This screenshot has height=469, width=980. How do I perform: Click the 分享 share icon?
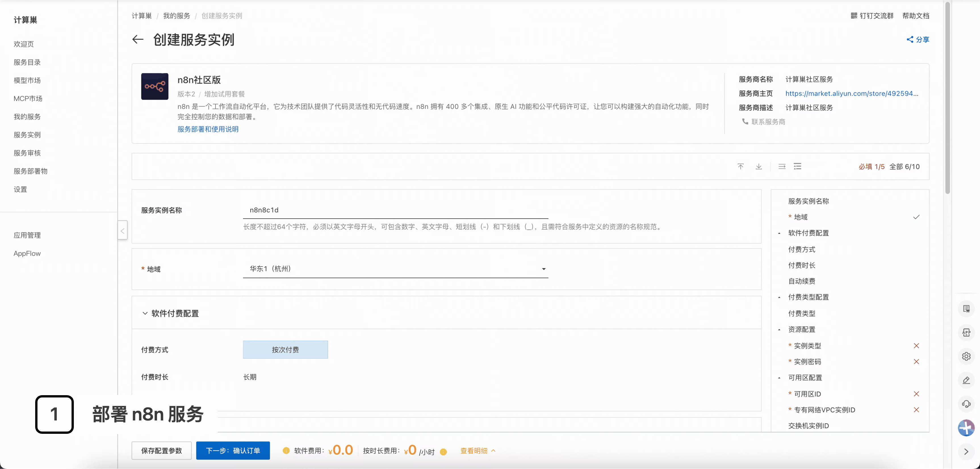[910, 39]
